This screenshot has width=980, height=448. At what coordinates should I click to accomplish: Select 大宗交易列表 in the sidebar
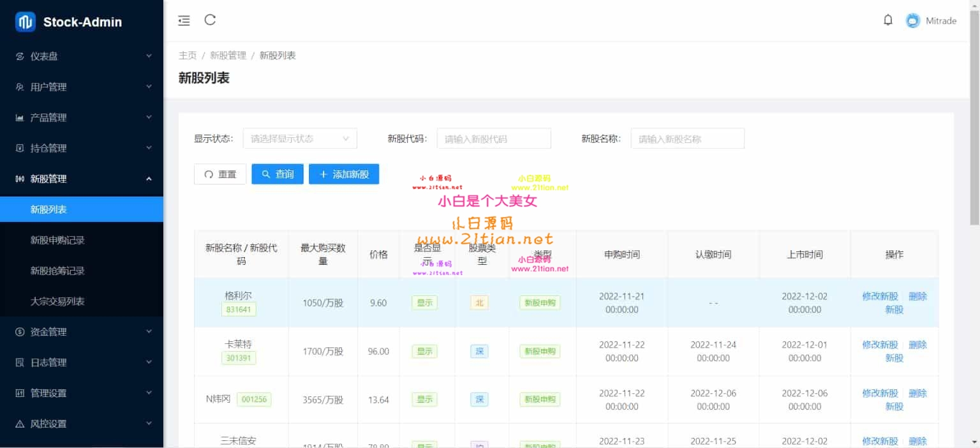(57, 301)
